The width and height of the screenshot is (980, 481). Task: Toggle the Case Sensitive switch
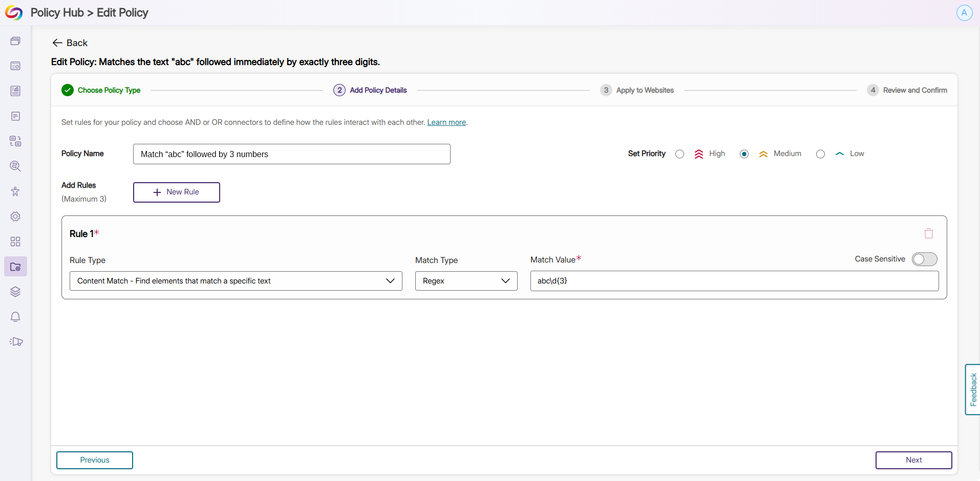tap(924, 259)
